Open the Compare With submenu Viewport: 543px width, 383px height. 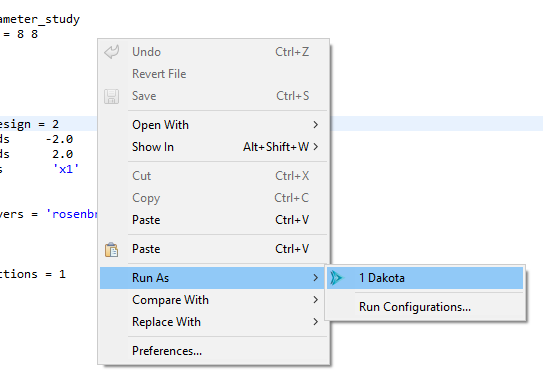pyautogui.click(x=213, y=300)
